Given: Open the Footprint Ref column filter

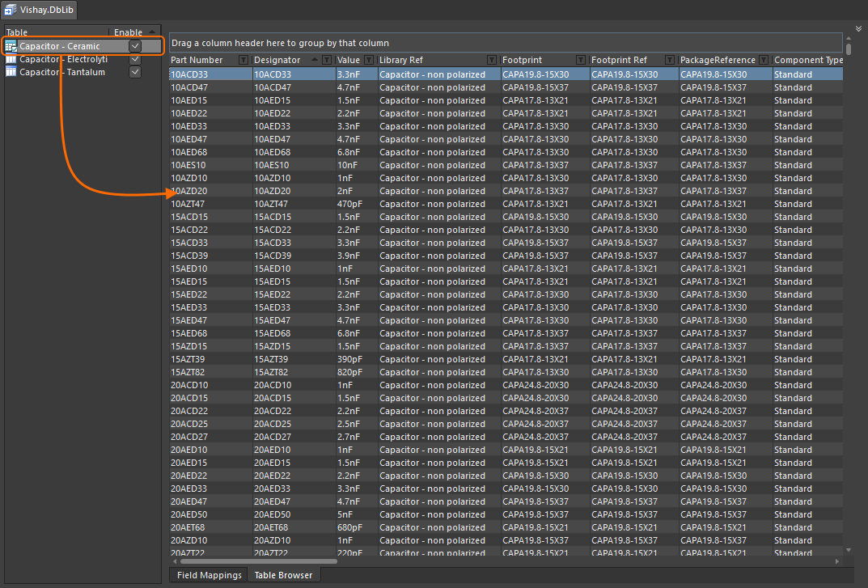Looking at the screenshot, I should point(670,60).
